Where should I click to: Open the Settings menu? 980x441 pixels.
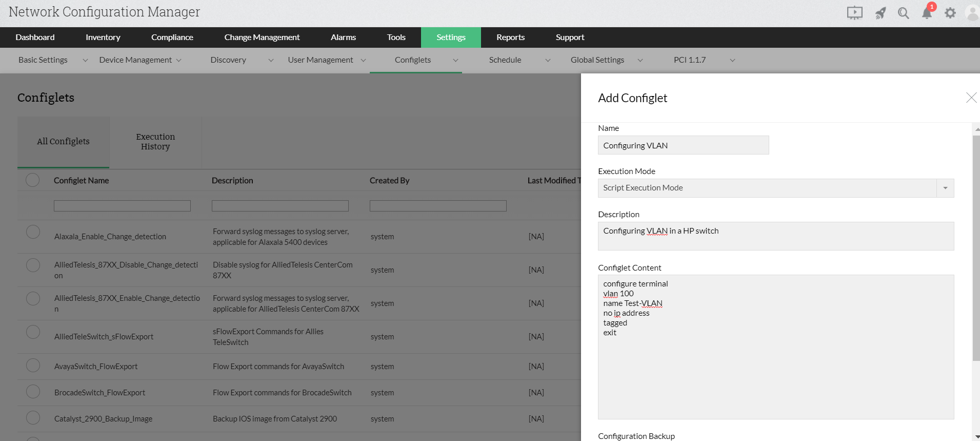pos(451,37)
